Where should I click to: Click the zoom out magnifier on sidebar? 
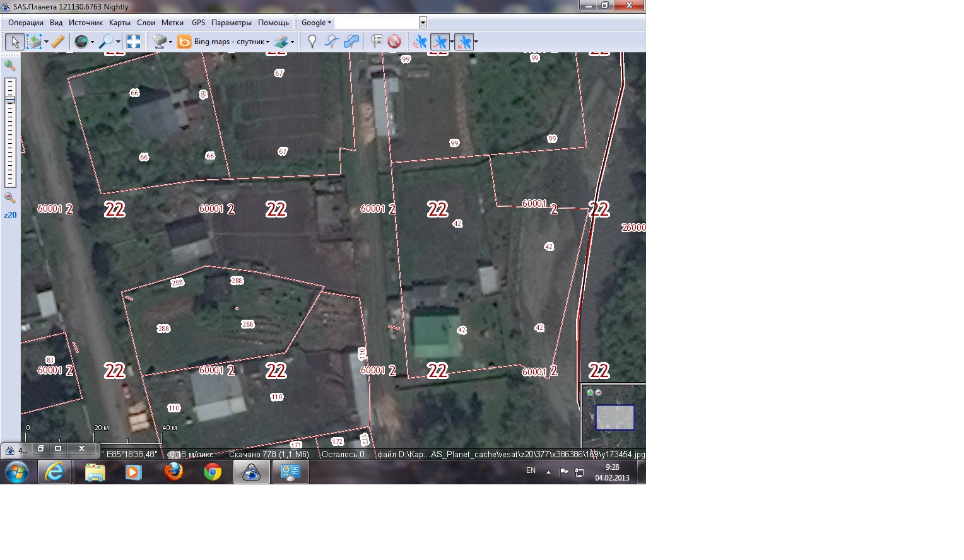[x=9, y=197]
